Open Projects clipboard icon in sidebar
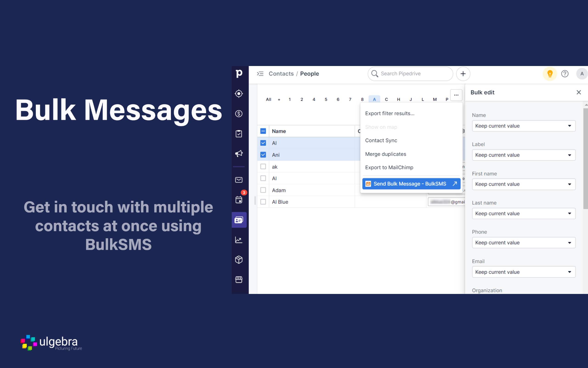Screen dimensions: 588x368 [239, 134]
